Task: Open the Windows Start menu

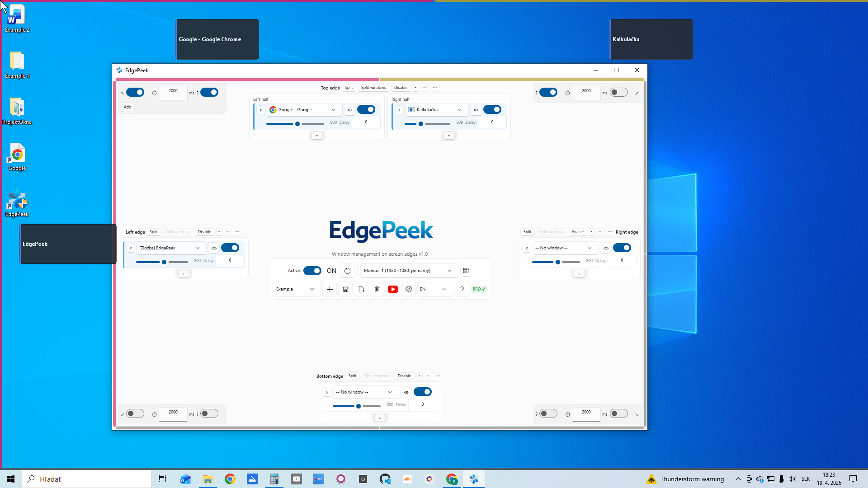Action: tap(11, 479)
